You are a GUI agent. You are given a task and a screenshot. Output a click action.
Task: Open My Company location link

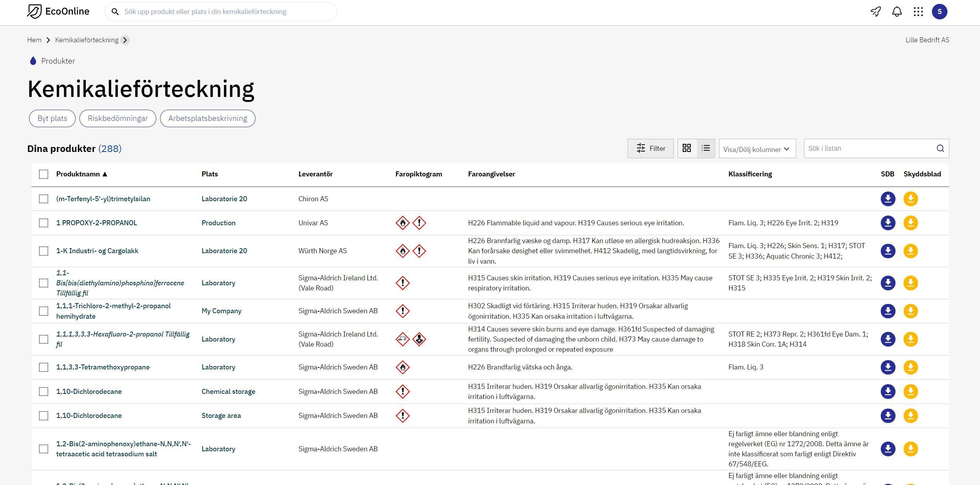click(221, 311)
